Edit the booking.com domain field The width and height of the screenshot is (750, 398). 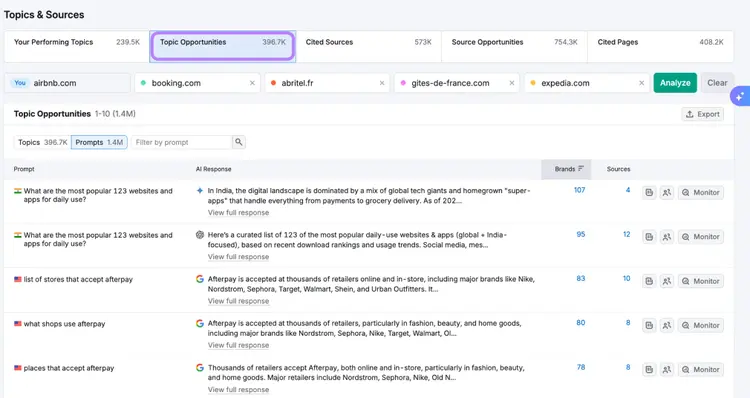[198, 83]
